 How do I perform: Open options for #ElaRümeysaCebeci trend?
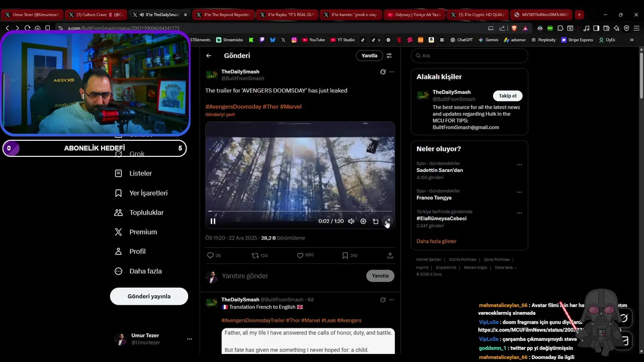[x=519, y=213]
